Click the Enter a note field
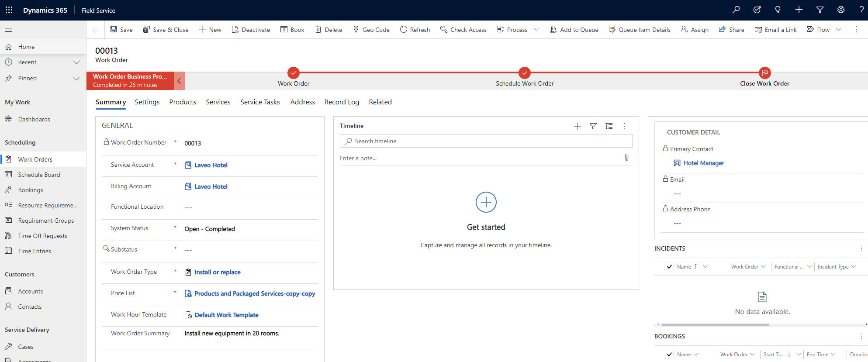Screen dimensions: 868x362 tap(481, 158)
